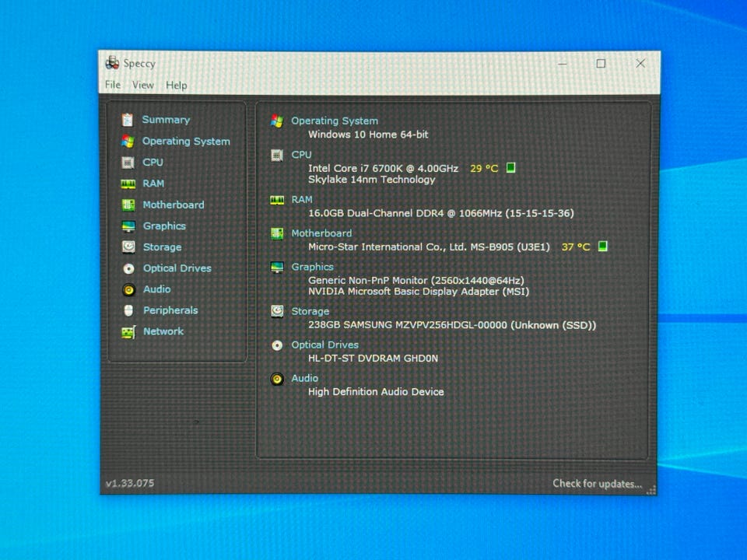Click the green motherboard temperature indicator

(x=602, y=247)
